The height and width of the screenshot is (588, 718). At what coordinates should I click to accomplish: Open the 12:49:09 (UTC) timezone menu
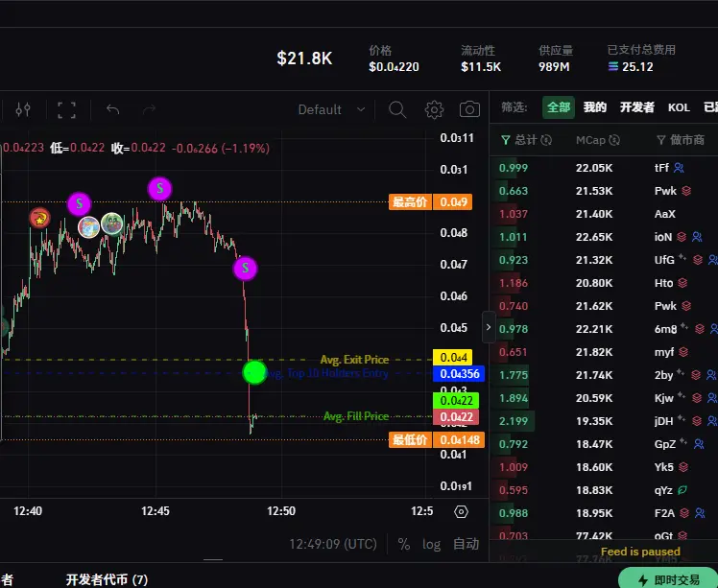[333, 544]
